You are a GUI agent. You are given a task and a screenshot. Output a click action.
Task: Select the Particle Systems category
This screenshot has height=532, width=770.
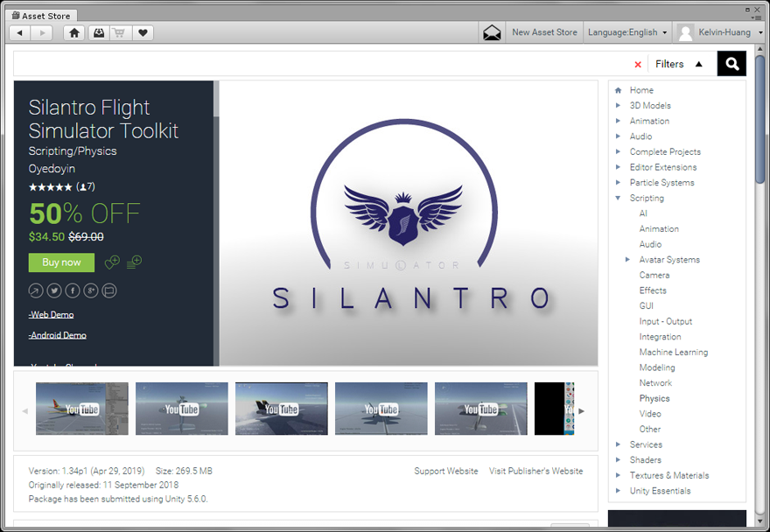point(662,182)
